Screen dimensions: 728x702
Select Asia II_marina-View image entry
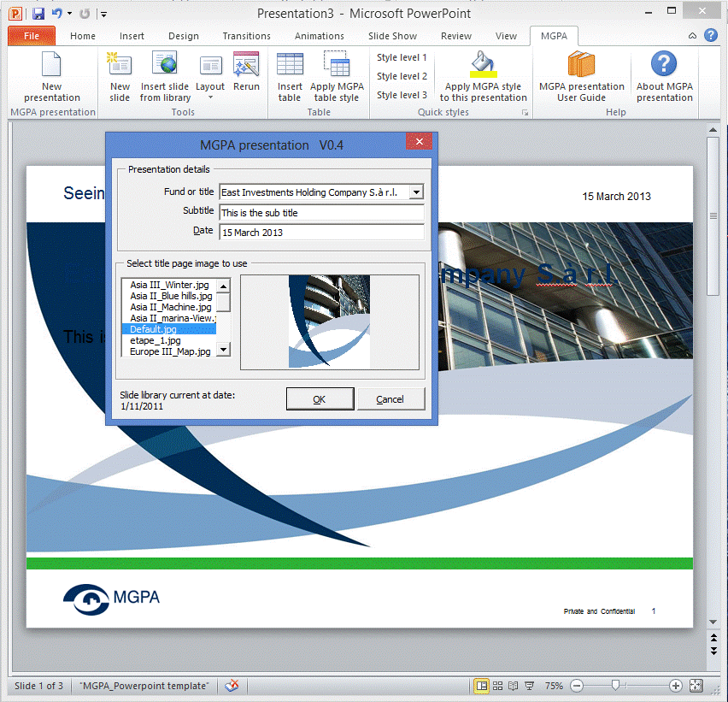169,318
